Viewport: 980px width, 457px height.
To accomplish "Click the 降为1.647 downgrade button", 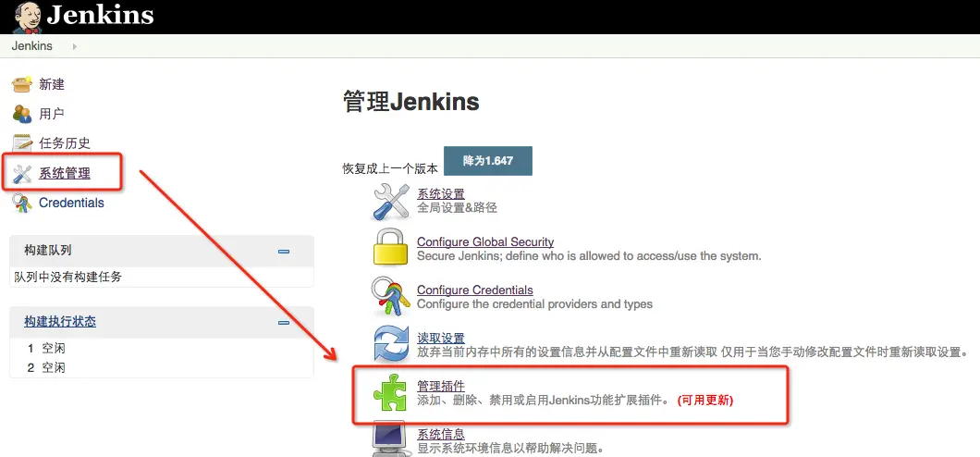I will [x=488, y=161].
